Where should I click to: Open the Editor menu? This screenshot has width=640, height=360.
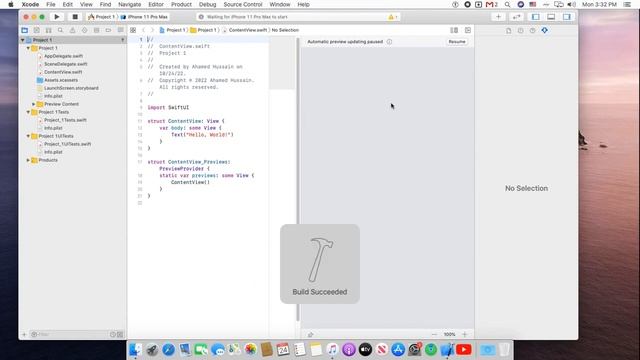pyautogui.click(x=156, y=4)
